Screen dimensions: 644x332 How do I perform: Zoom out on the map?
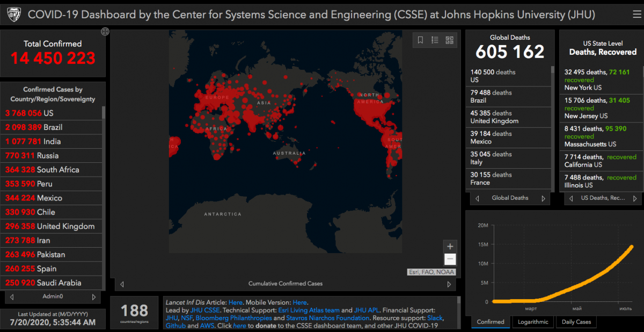[450, 259]
